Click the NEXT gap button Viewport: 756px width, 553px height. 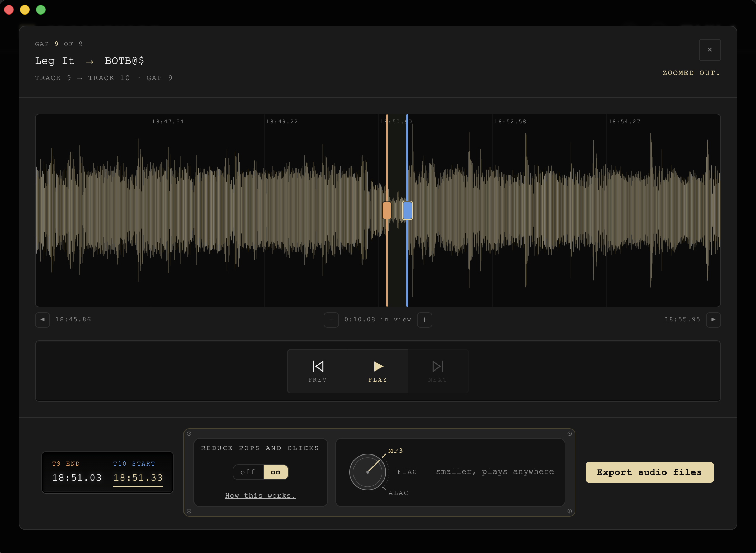coord(438,371)
